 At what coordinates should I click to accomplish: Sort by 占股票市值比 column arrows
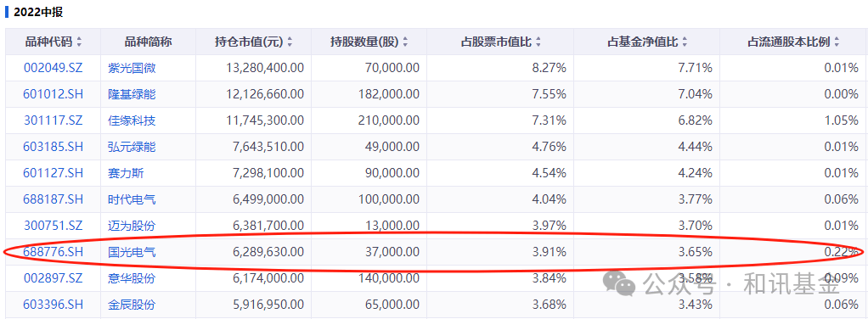tap(538, 42)
